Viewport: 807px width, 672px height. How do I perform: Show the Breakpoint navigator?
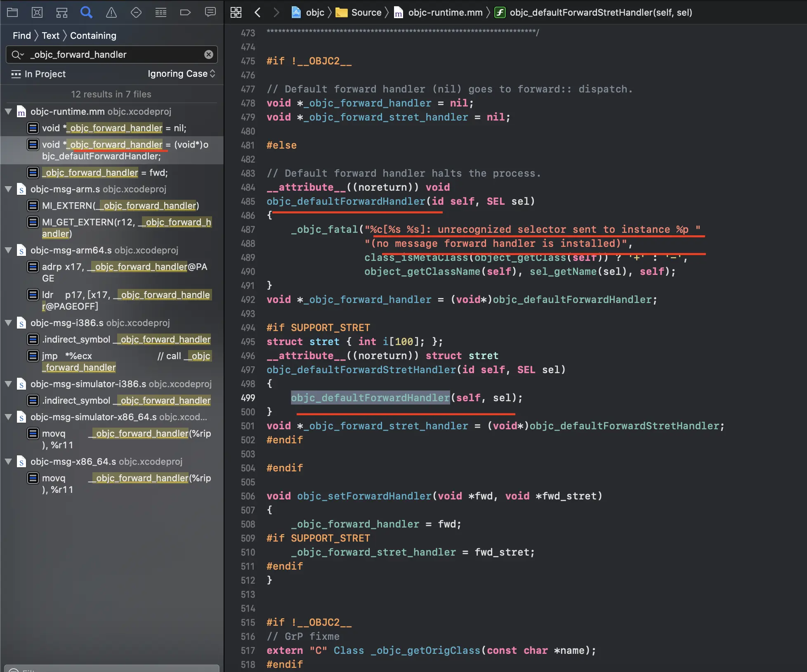[x=186, y=12]
